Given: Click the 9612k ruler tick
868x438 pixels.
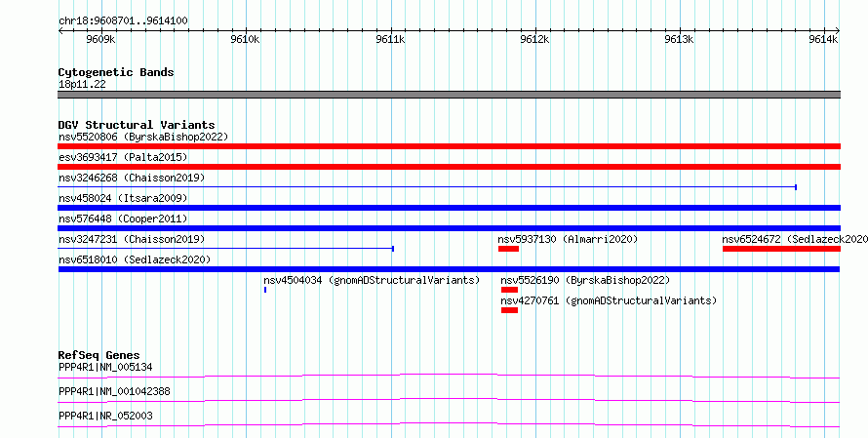Looking at the screenshot, I should [534, 39].
